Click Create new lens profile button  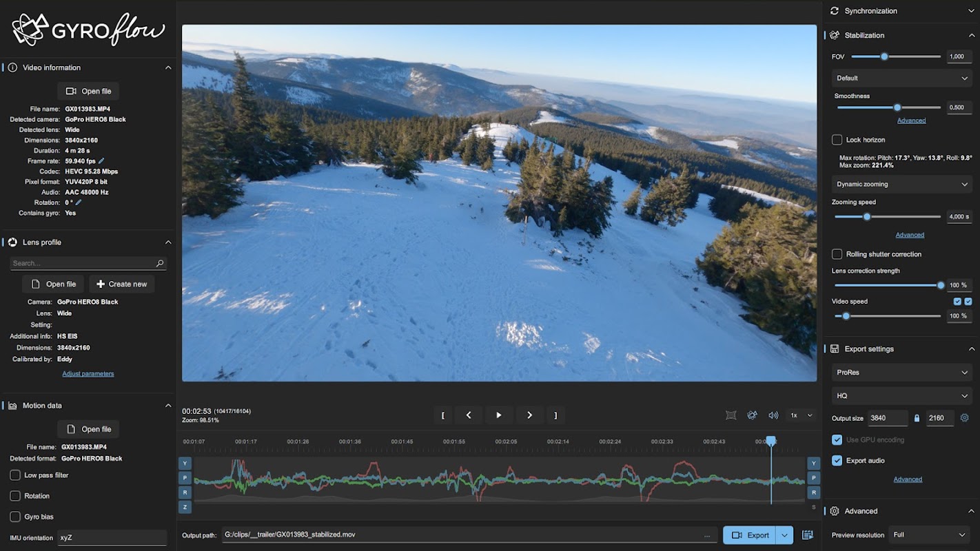click(122, 284)
